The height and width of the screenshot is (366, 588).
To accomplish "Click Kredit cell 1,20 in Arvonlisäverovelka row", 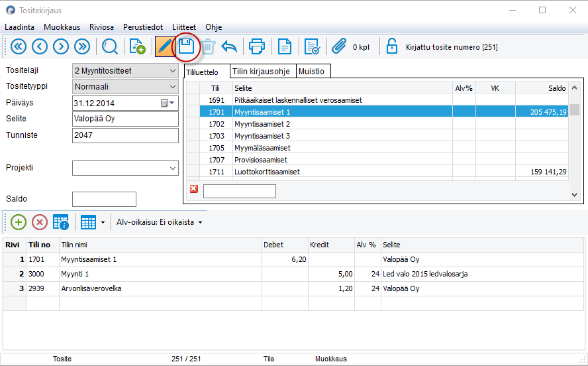I will tap(331, 288).
